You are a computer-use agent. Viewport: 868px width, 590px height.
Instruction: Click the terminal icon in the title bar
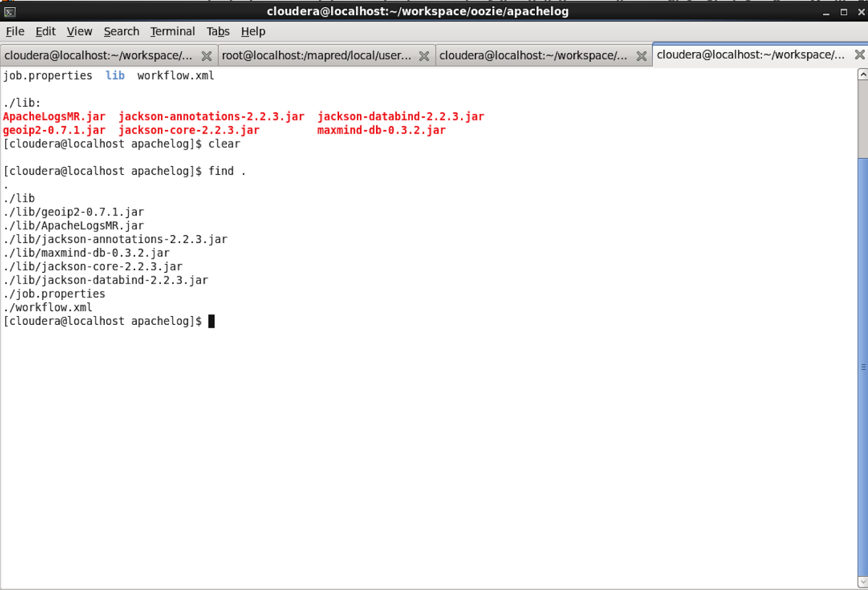tap(10, 11)
